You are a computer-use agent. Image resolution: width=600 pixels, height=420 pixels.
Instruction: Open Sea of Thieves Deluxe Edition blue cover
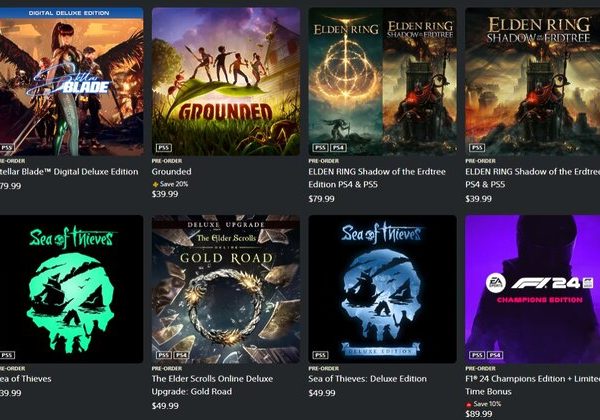coord(382,289)
